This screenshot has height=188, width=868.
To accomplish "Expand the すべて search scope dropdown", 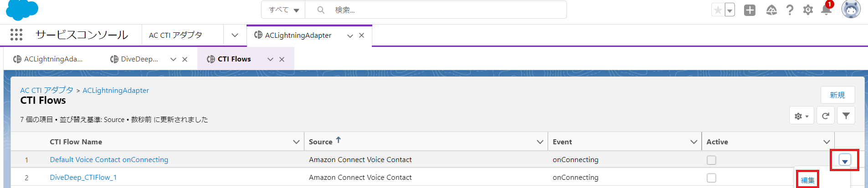I will 283,10.
